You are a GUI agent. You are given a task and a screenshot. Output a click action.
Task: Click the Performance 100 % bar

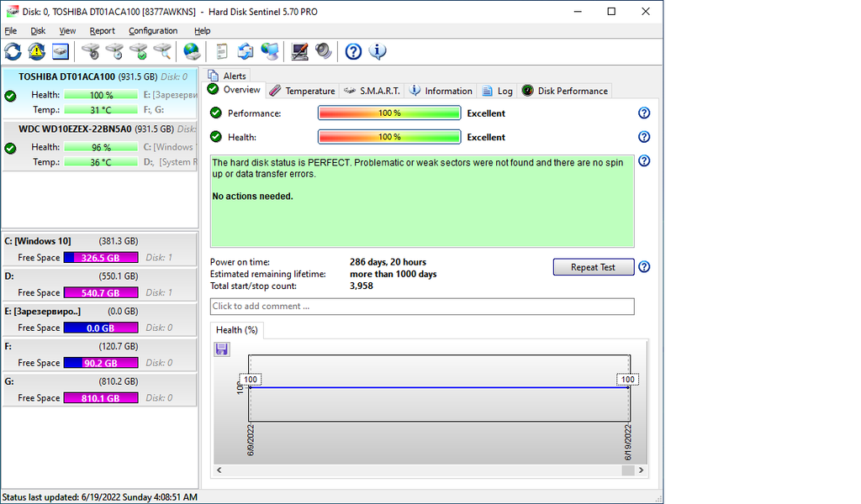pos(388,113)
